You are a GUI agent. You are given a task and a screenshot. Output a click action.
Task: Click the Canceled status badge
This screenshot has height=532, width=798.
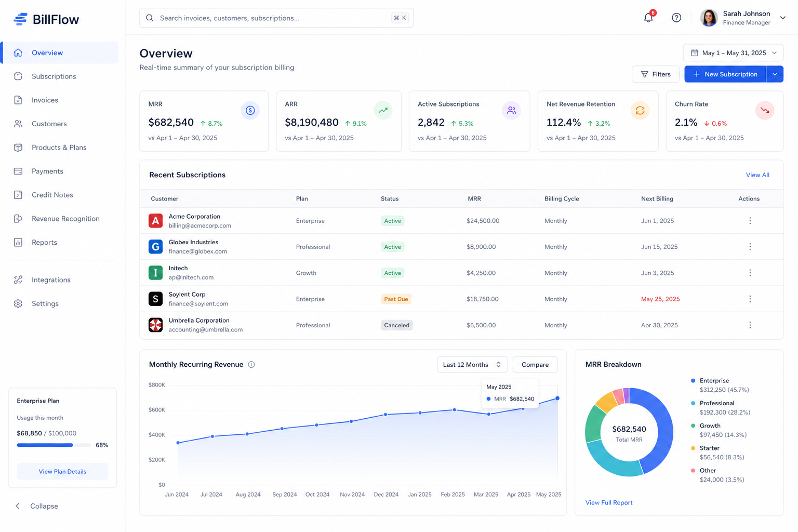tap(397, 325)
